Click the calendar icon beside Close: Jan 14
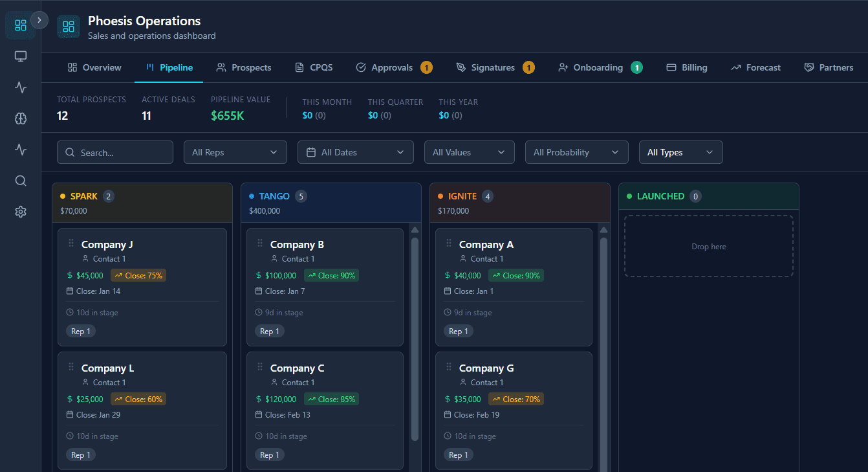 tap(70, 291)
